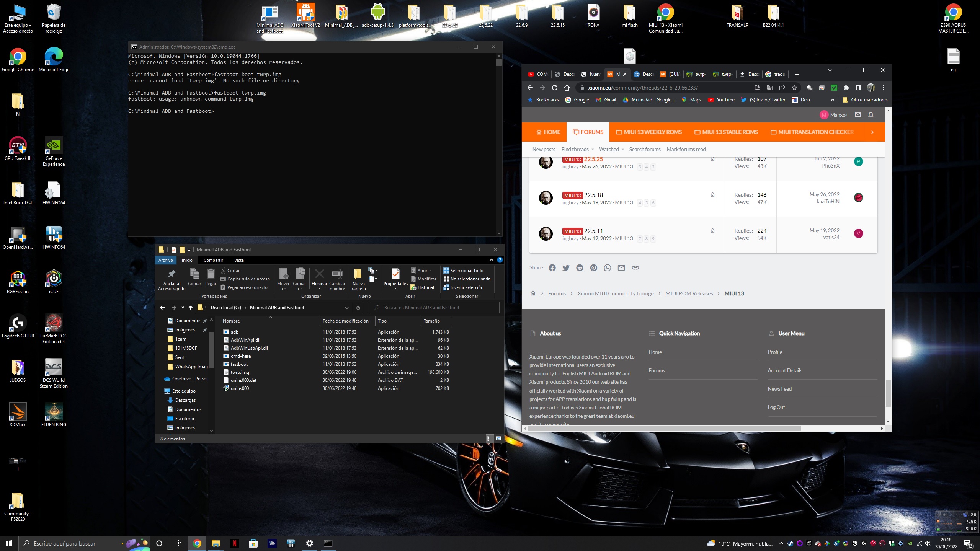Screen dimensions: 980x551
Task: Click the xiaomi.eu inbox envelope icon
Action: (x=858, y=114)
